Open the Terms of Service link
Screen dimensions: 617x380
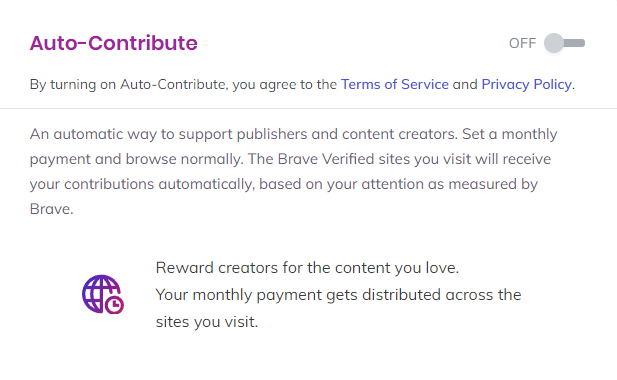coord(394,84)
